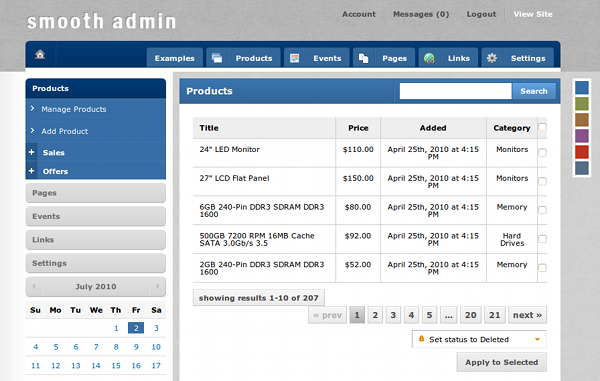This screenshot has width=600, height=381.
Task: Click the lock icon in status dropdown
Action: (x=421, y=339)
